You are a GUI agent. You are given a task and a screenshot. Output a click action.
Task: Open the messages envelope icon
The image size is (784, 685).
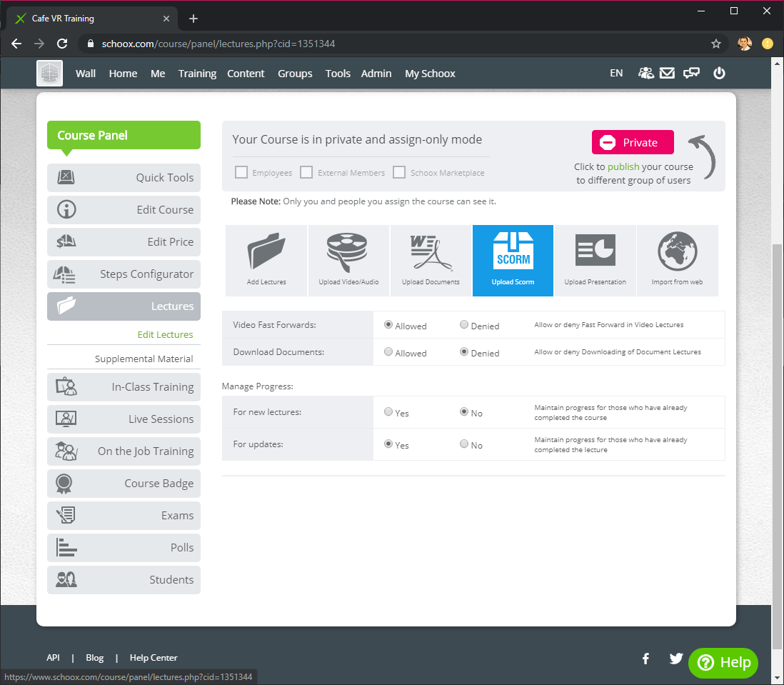pos(667,74)
